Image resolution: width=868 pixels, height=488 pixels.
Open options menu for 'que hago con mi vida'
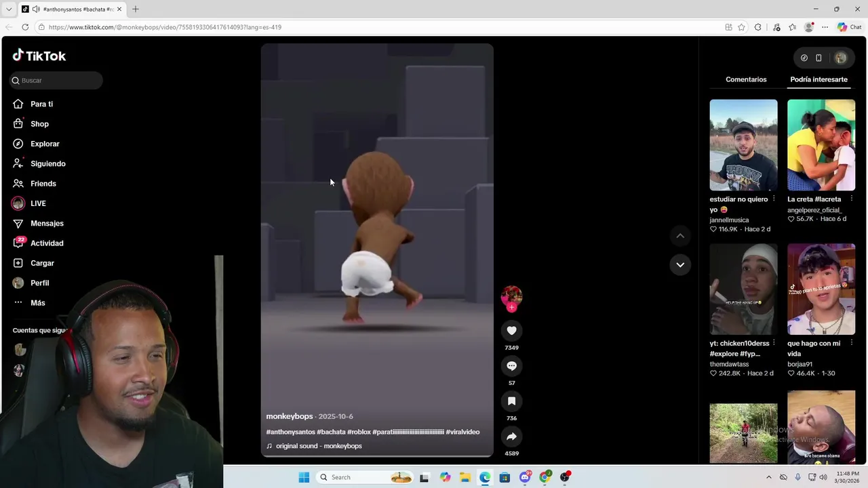coord(852,343)
